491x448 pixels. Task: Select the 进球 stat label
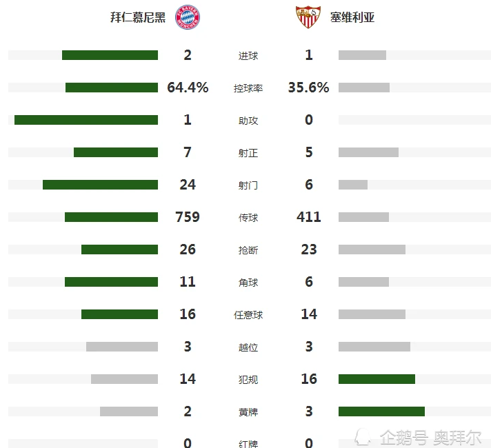tap(248, 56)
